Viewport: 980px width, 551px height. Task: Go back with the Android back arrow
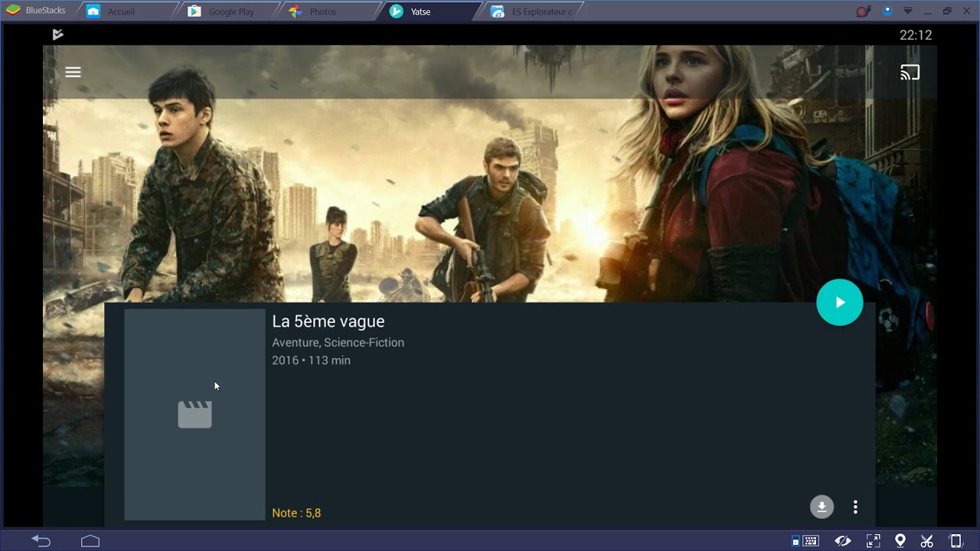click(x=41, y=541)
